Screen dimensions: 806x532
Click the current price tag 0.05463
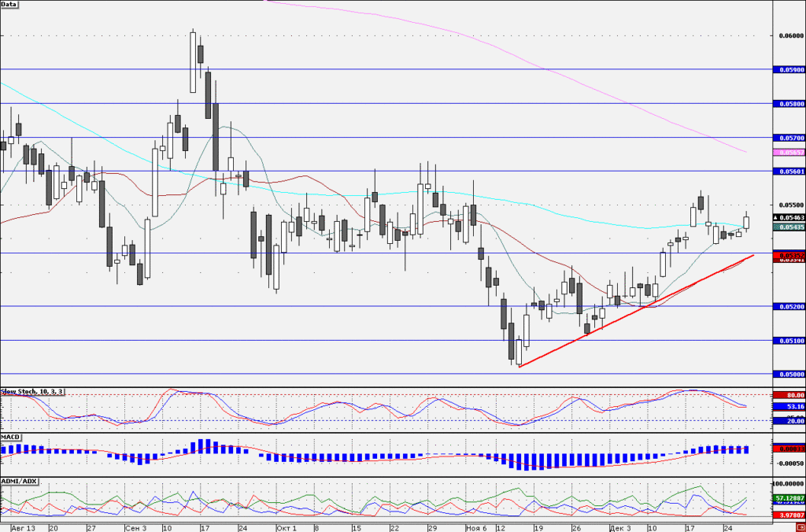[789, 218]
